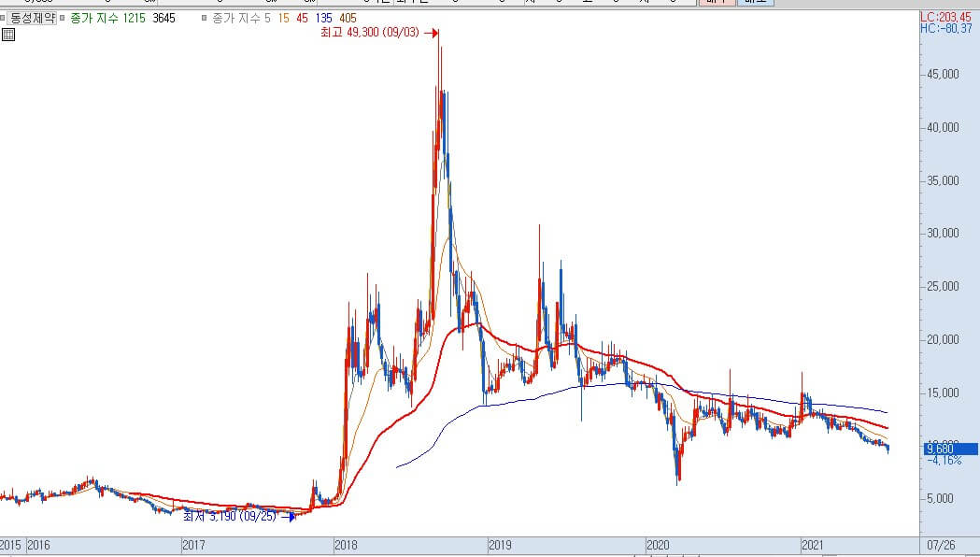Select the gray 종가 지수 5 moving-average label
This screenshot has height=557, width=980.
point(241,18)
